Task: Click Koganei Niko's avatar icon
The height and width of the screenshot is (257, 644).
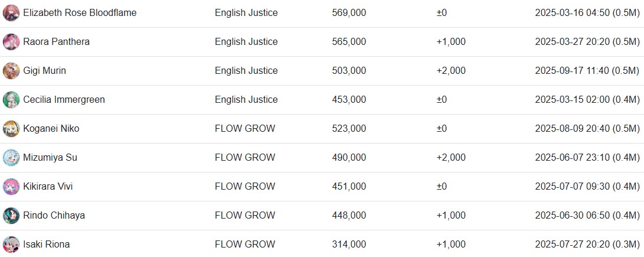Action: [11, 129]
